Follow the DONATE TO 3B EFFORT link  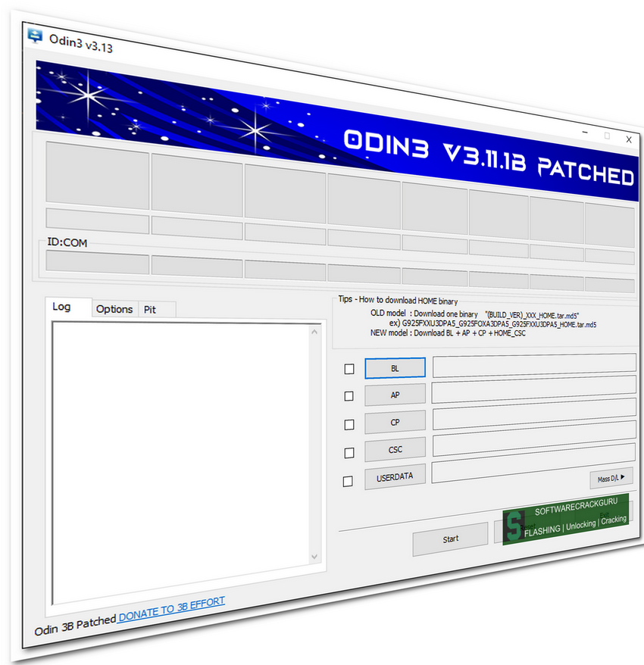[x=171, y=609]
